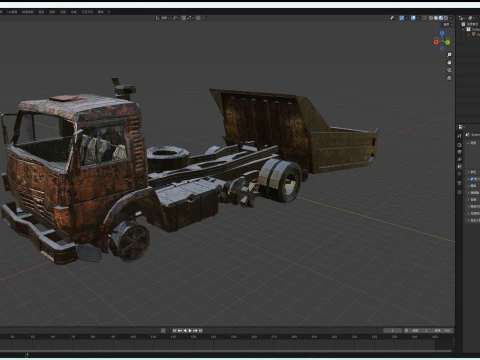Click the orange object icon in outliner
The height and width of the screenshot is (360, 480).
(473, 34)
